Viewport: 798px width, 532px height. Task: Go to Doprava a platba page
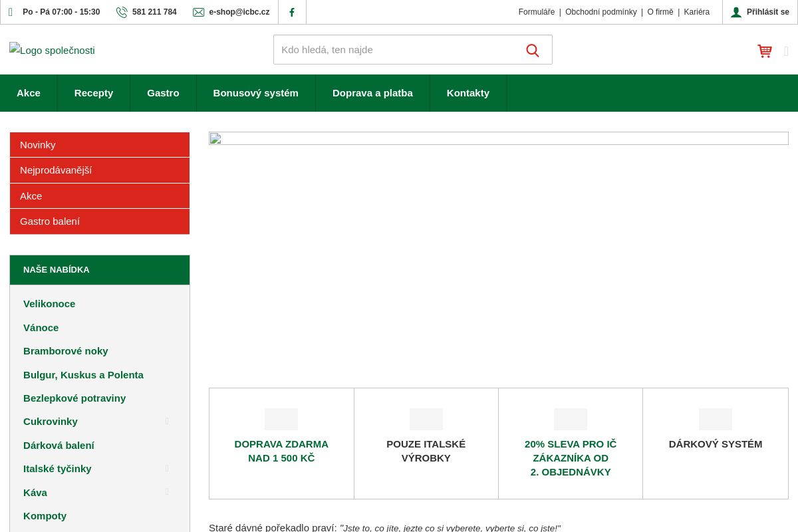click(372, 93)
